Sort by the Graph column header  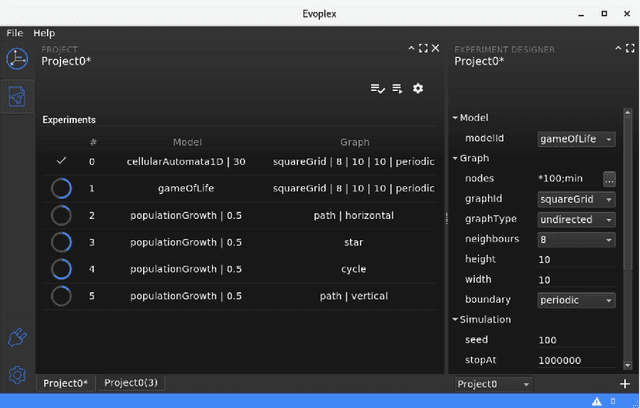(x=355, y=142)
